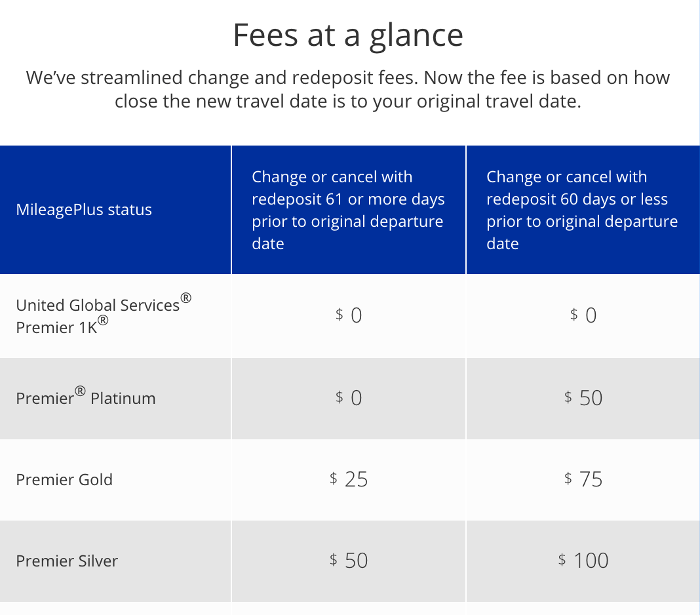
Task: Click the registered mark in Premier Platinum
Action: [x=80, y=391]
